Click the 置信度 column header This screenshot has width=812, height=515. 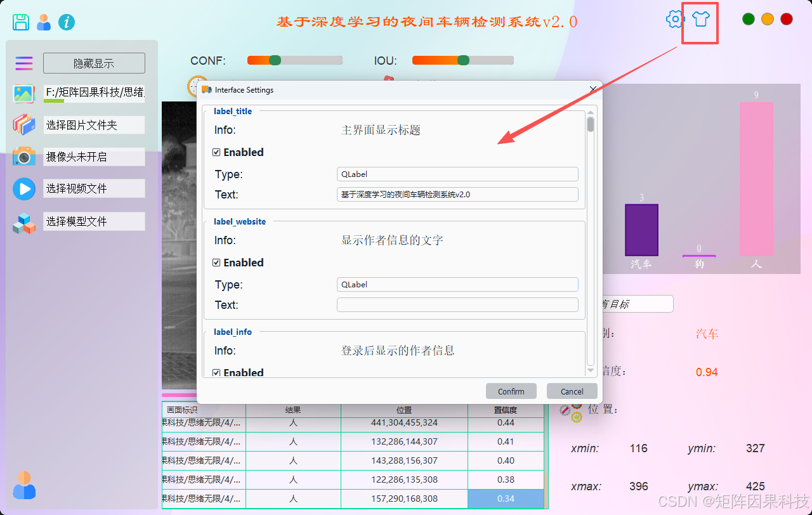506,410
